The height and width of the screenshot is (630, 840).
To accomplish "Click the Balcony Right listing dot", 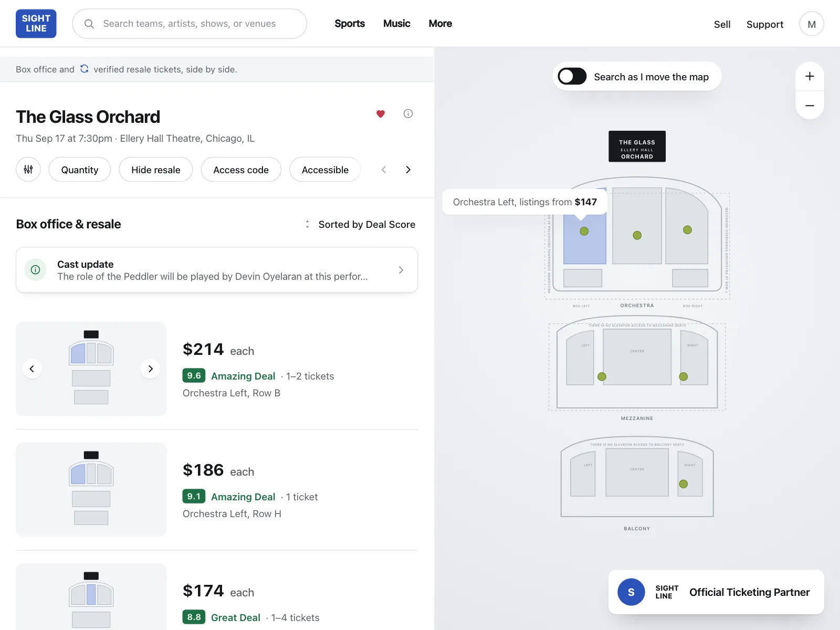I will pos(684,484).
